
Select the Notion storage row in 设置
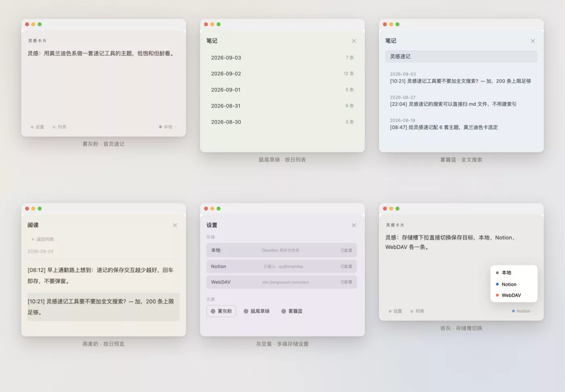click(282, 267)
